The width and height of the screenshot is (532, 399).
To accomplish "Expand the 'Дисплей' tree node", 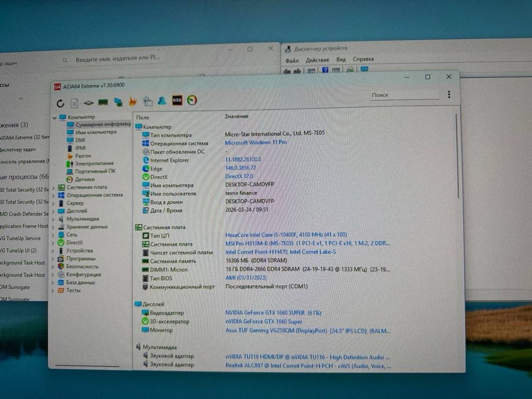I will [x=53, y=211].
